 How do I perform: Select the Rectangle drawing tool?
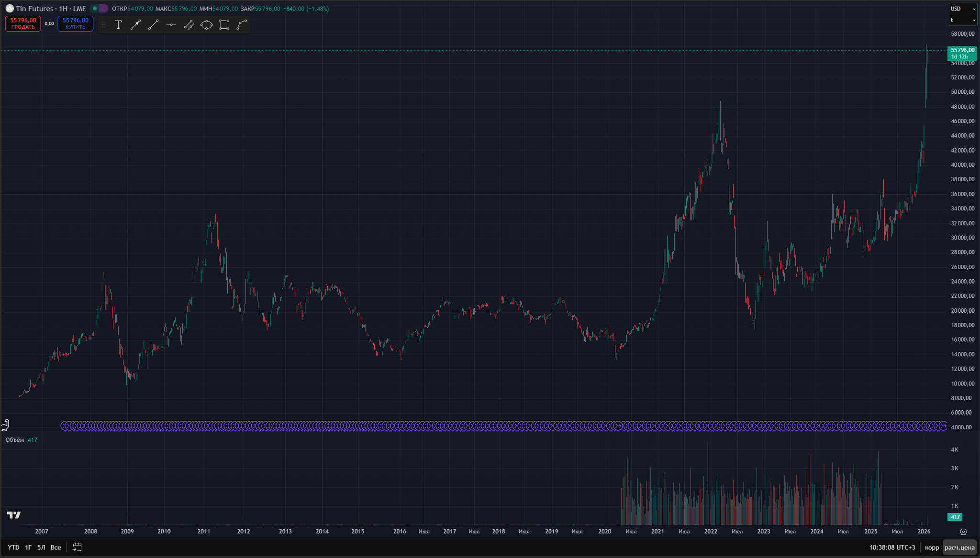[224, 25]
